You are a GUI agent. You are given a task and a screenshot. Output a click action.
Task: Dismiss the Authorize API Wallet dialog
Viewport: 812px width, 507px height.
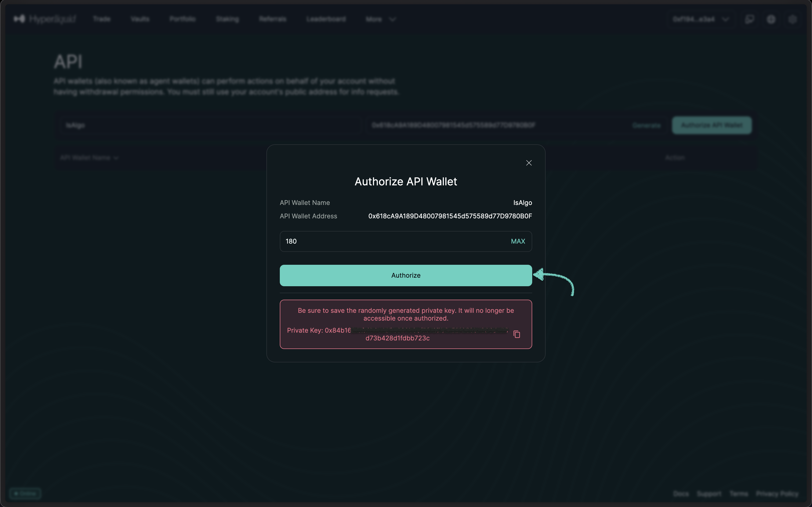click(528, 163)
